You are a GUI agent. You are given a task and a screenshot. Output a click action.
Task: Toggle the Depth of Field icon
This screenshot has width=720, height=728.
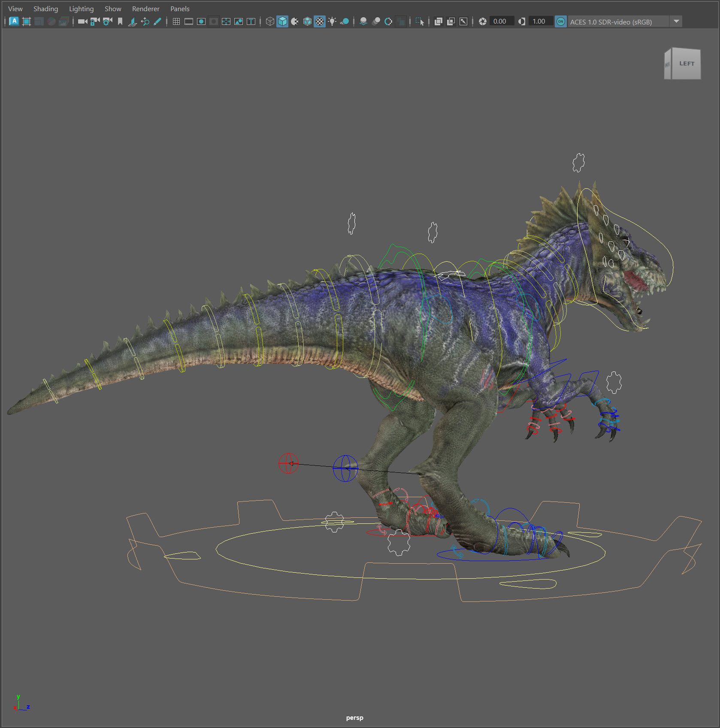401,21
